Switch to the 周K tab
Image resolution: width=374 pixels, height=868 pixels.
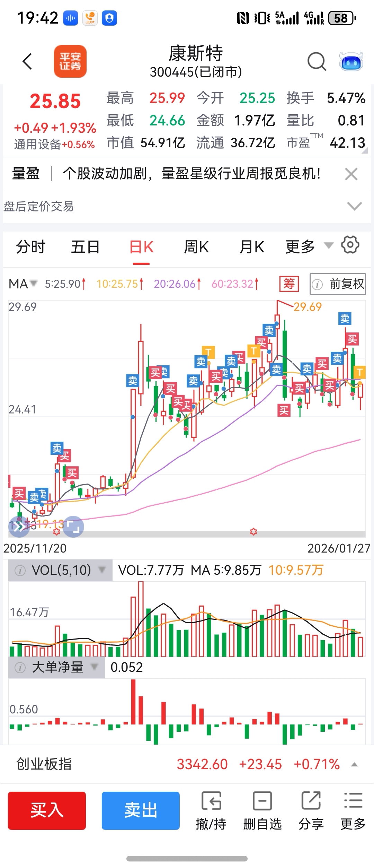[x=196, y=247]
